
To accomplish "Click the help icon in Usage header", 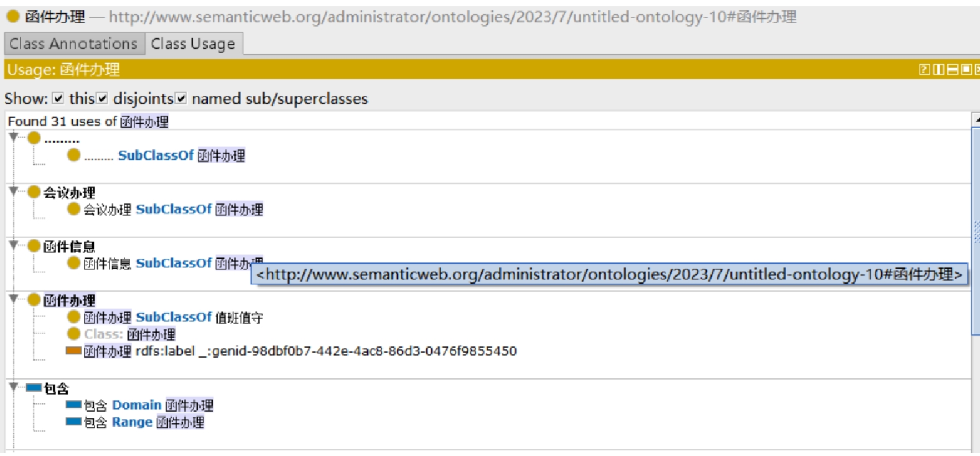I will pyautogui.click(x=924, y=69).
